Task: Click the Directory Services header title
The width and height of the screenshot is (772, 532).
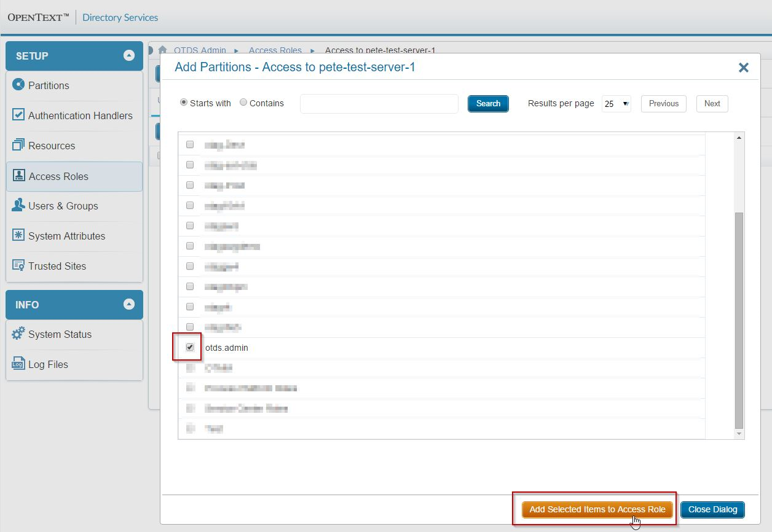Action: pyautogui.click(x=120, y=17)
